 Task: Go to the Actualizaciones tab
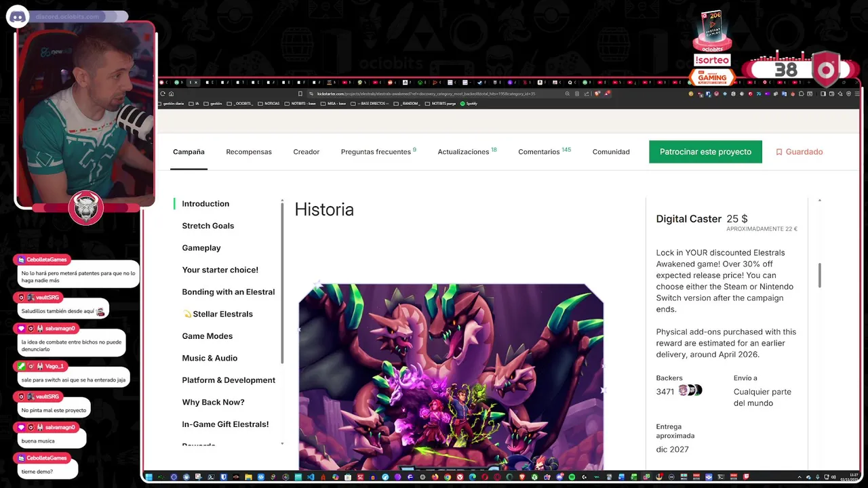tap(467, 152)
